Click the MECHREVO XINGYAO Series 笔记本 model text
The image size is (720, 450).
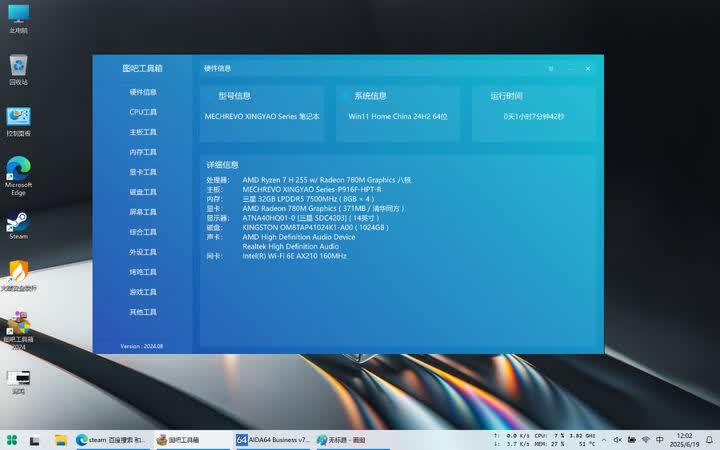262,117
